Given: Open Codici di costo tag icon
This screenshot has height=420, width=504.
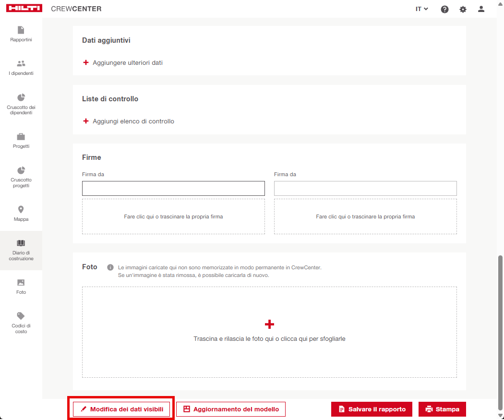Looking at the screenshot, I should tap(21, 316).
